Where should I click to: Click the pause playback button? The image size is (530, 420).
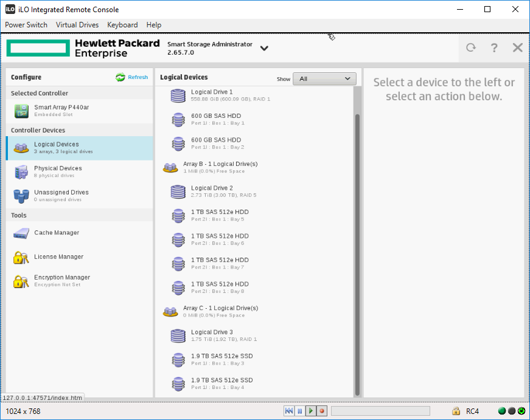click(300, 411)
